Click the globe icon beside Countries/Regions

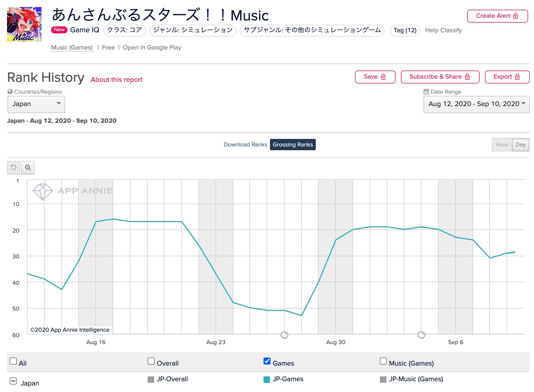10,92
